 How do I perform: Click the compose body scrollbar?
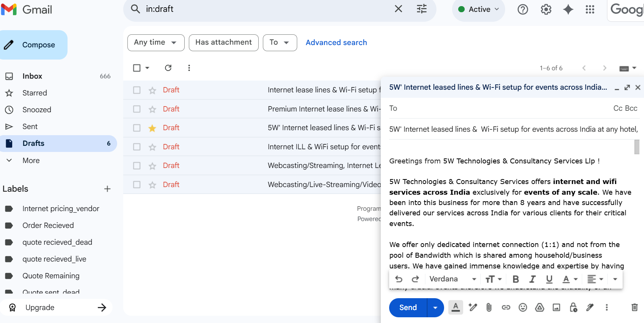[637, 147]
